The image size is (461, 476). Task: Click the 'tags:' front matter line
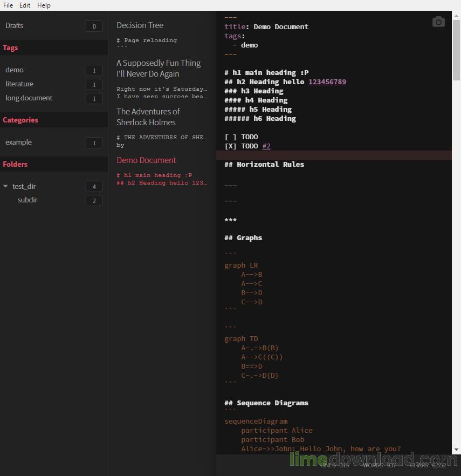click(x=235, y=36)
